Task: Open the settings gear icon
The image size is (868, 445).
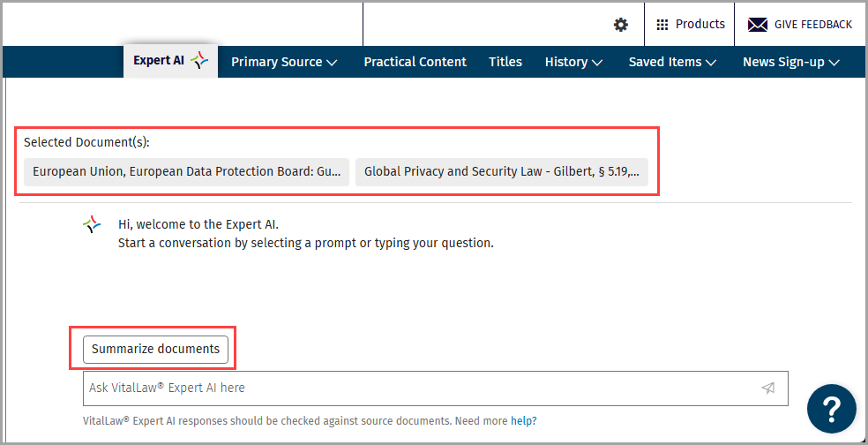Action: 621,25
